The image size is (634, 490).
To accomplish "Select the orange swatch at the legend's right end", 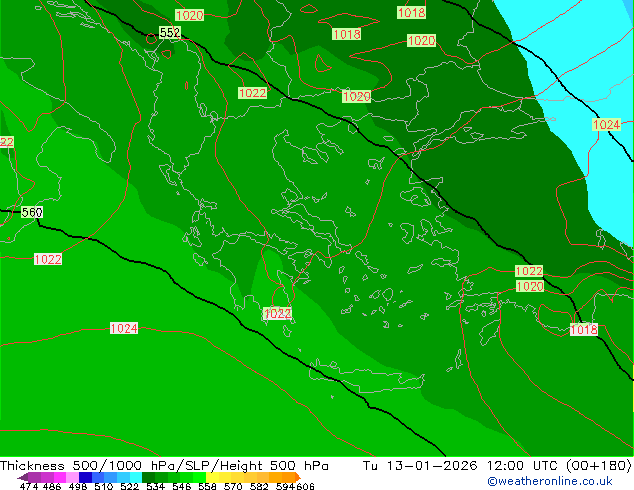I will click(x=298, y=477).
